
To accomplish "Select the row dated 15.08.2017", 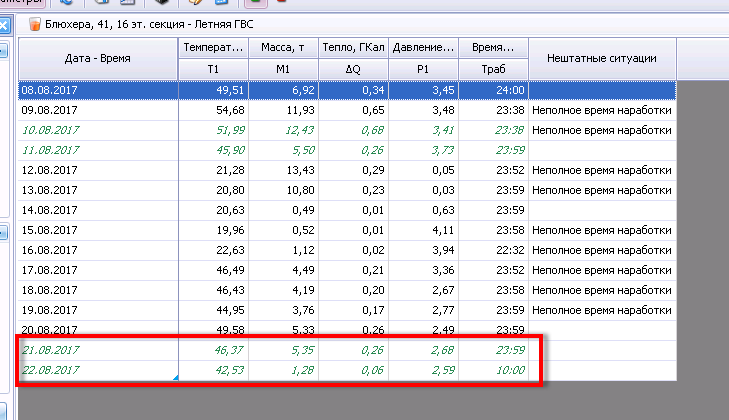I will coord(347,230).
